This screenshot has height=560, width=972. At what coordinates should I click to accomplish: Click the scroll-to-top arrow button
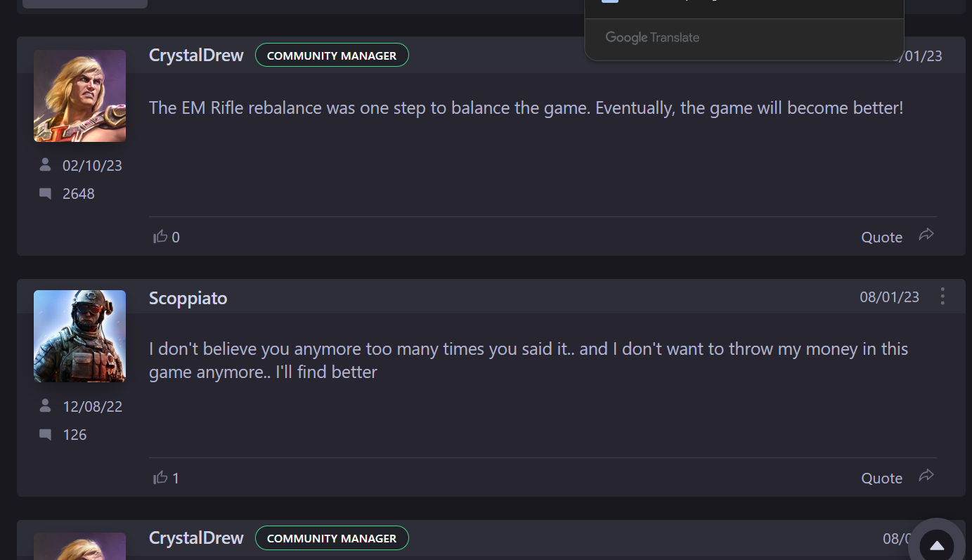click(936, 545)
